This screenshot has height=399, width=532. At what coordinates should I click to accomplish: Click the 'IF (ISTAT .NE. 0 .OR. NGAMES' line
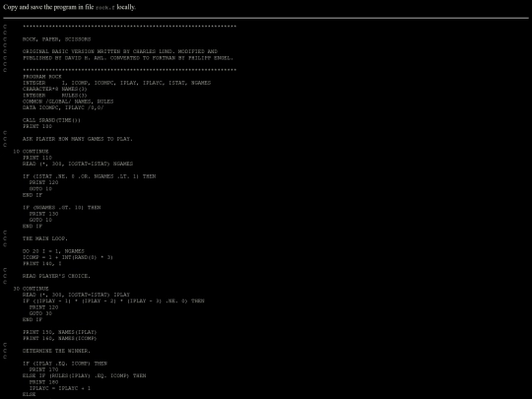(90, 176)
